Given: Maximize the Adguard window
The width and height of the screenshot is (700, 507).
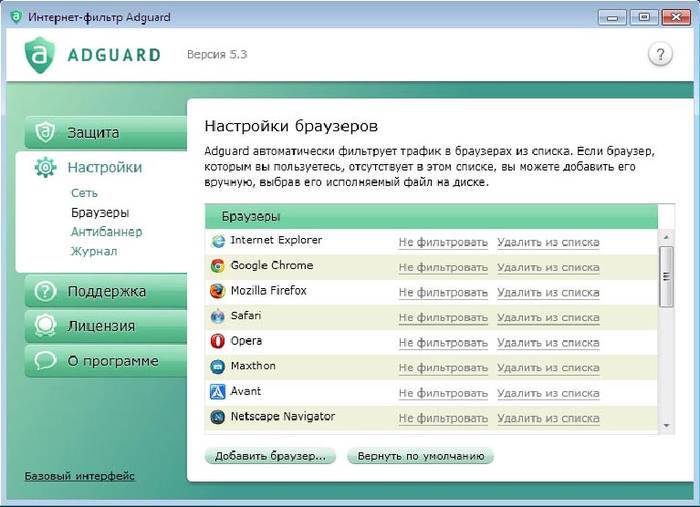Looking at the screenshot, I should tap(644, 17).
